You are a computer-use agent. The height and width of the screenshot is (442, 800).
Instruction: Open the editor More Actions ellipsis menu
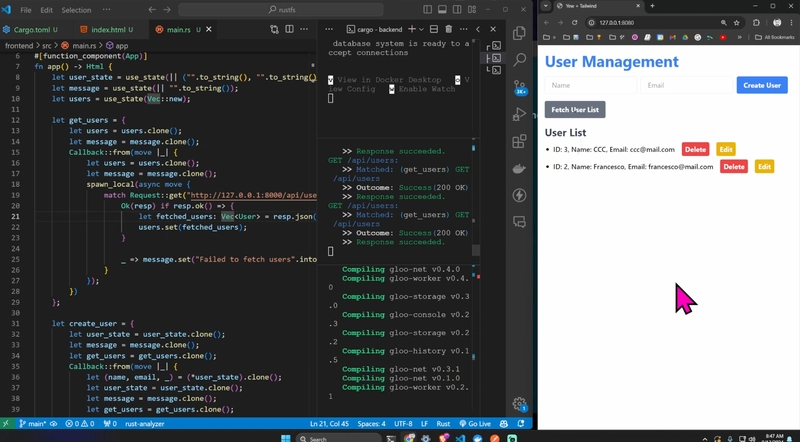click(x=304, y=29)
